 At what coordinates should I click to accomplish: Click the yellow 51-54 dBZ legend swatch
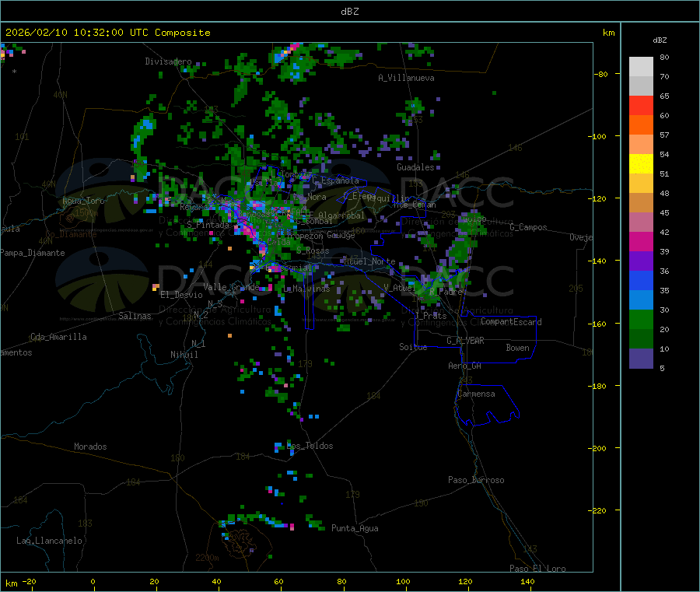[x=641, y=164]
